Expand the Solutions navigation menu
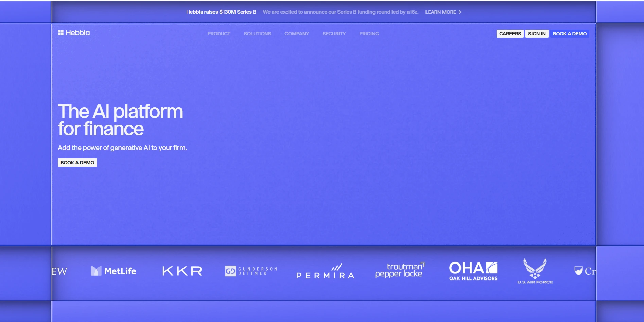Screen dimensions: 644x322 [x=257, y=34]
